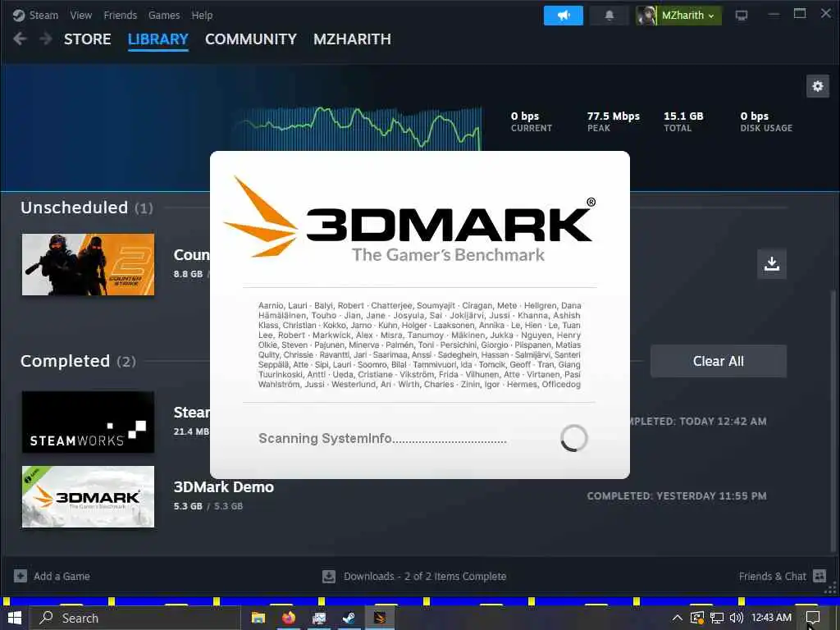
Task: Open the Games menu
Action: point(164,15)
